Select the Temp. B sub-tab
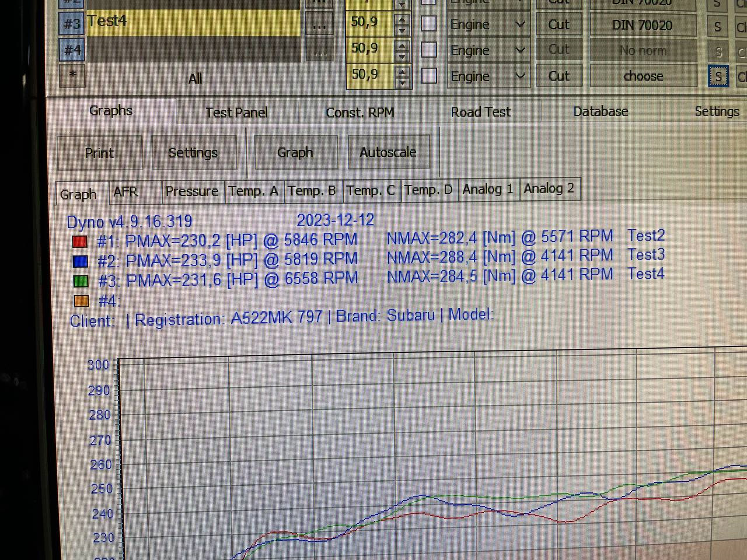This screenshot has height=560, width=747. click(312, 190)
